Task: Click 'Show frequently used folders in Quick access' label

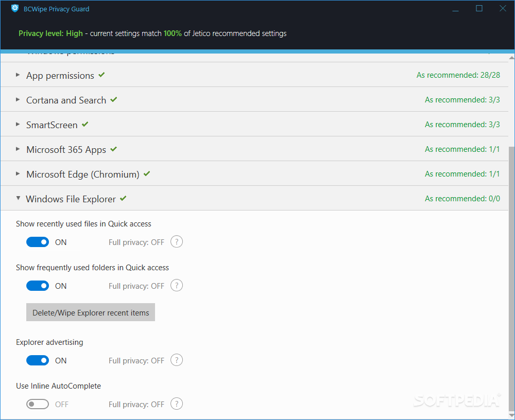Action: 92,268
